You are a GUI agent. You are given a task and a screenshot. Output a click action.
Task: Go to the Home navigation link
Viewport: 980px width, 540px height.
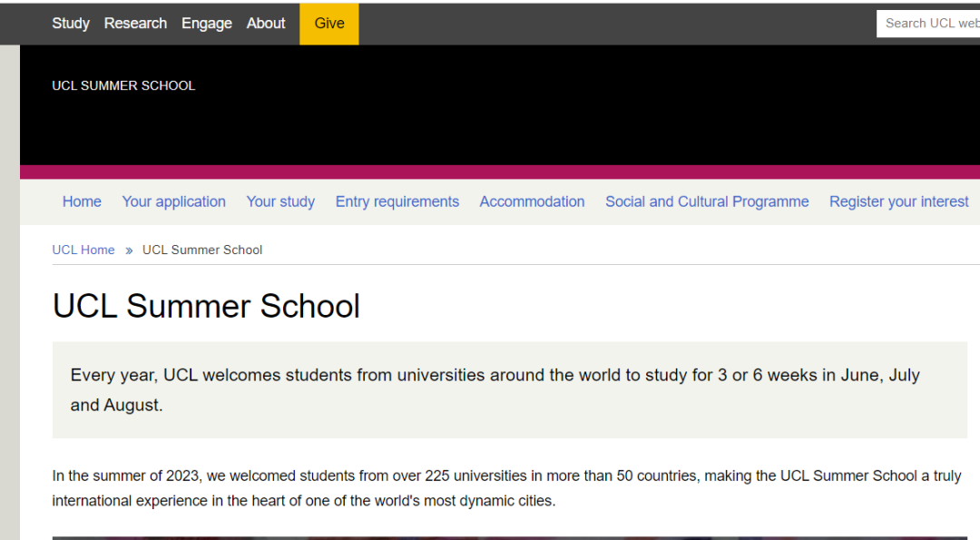point(82,201)
